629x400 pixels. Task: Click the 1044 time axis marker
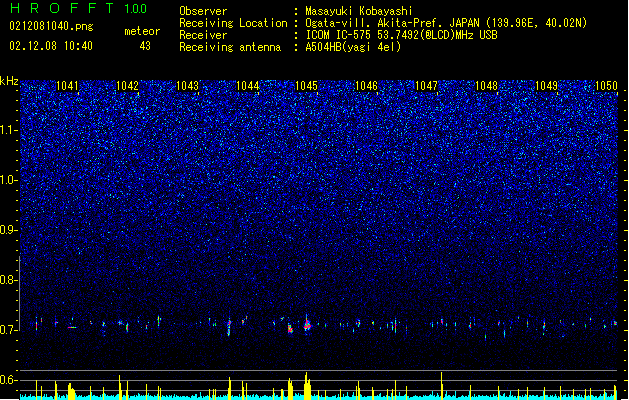point(248,86)
